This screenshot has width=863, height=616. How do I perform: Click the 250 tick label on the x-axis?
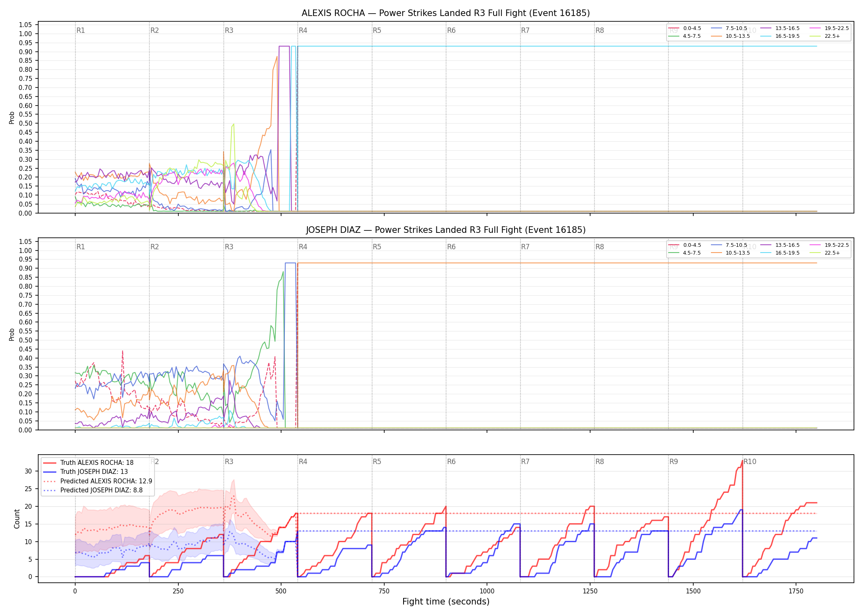tap(178, 591)
